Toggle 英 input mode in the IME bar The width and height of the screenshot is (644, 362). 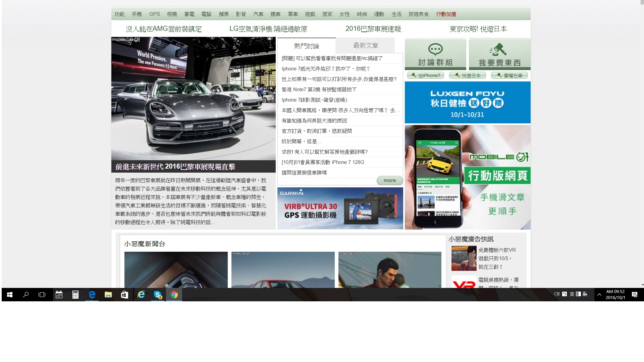(x=572, y=294)
